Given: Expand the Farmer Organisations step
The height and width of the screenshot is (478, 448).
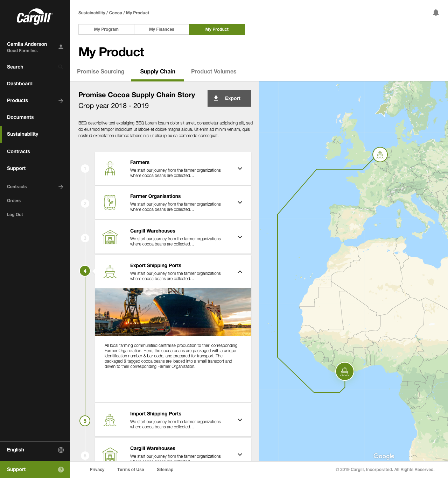Looking at the screenshot, I should click(x=240, y=202).
